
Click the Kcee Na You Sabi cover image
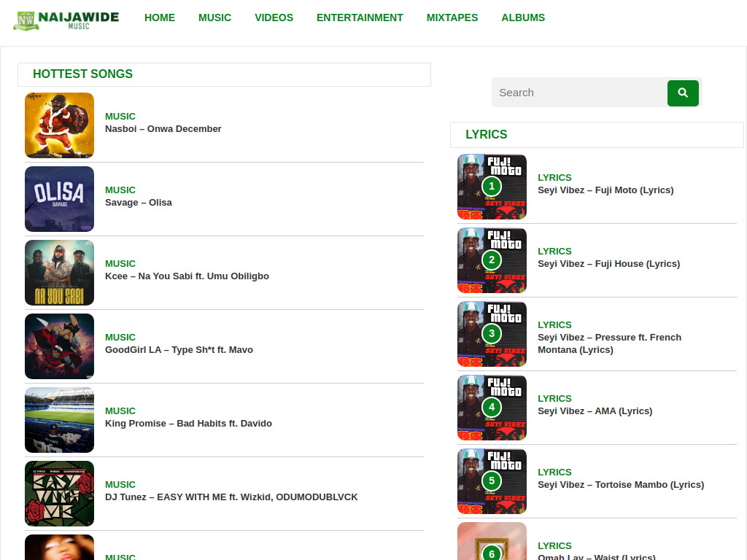pyautogui.click(x=59, y=273)
